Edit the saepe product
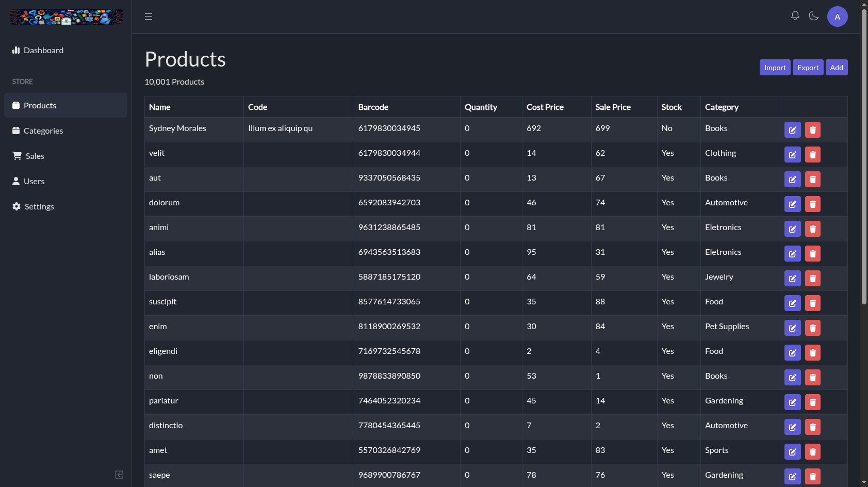 coord(793,477)
